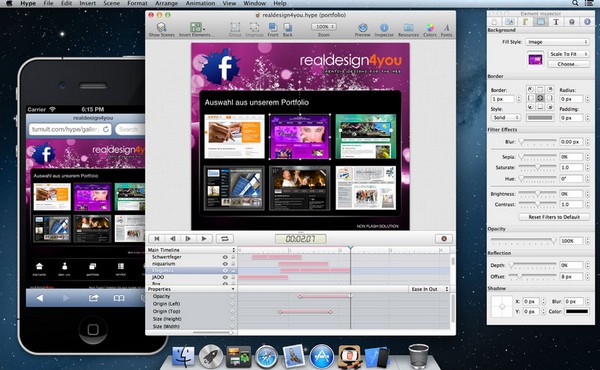
Task: Toggle timeline loop playback
Action: pos(225,239)
